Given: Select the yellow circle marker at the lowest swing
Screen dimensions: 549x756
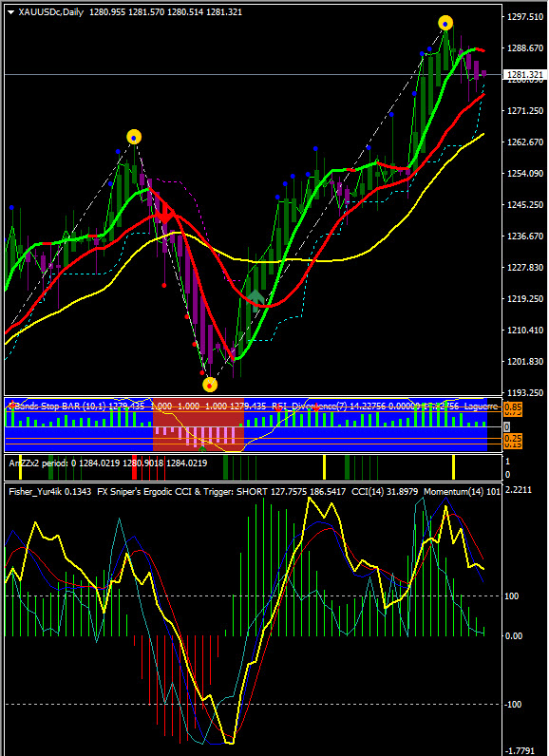Looking at the screenshot, I should pos(210,385).
